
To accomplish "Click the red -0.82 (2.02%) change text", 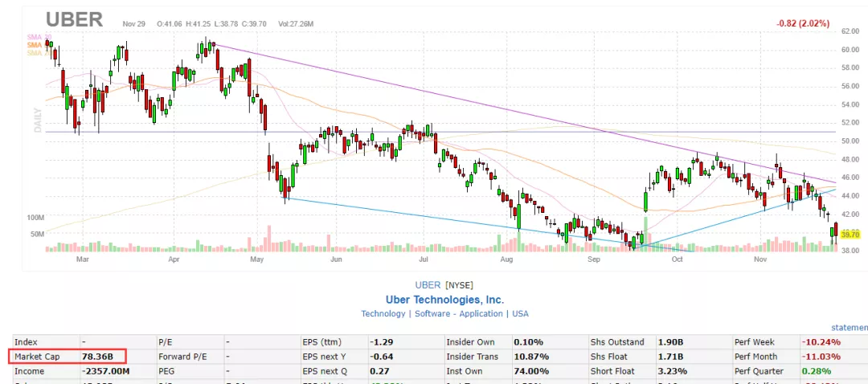I will click(x=803, y=24).
